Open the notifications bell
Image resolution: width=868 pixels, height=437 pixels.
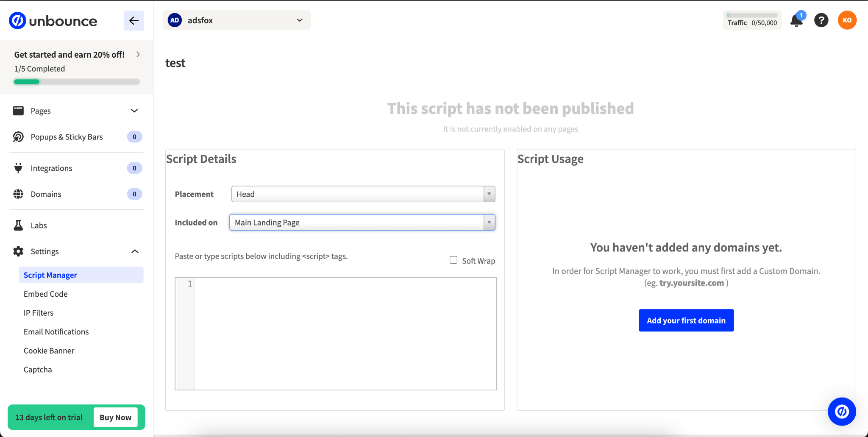pyautogui.click(x=796, y=21)
